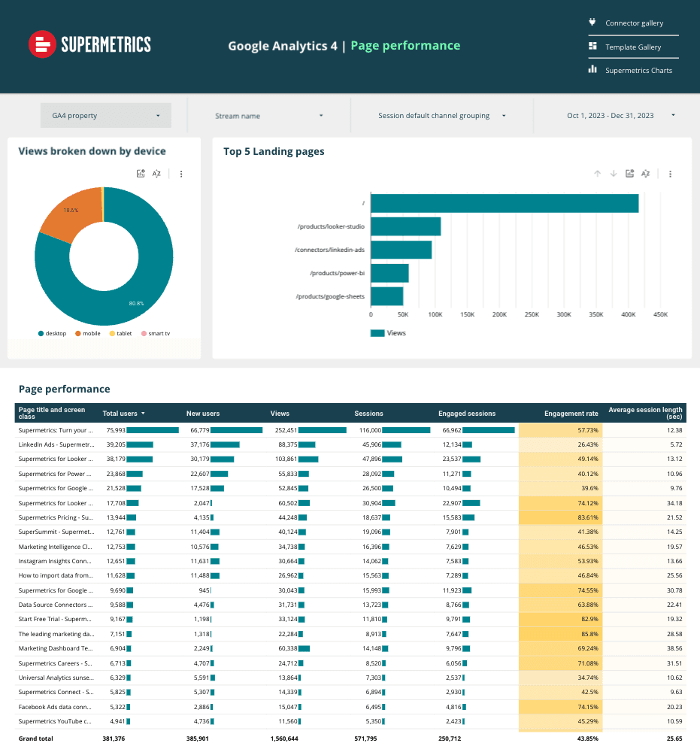Click the explore icon on the device donut chart

[141, 174]
